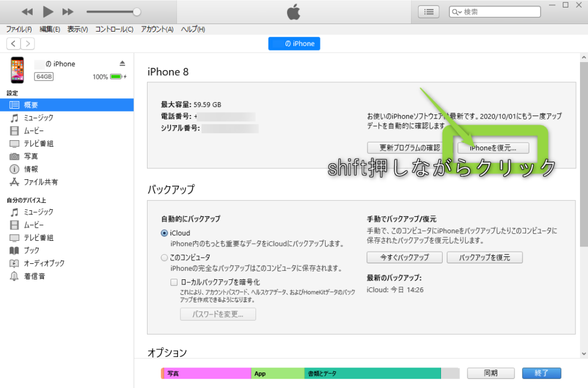Click the 64GB capacity badge
The width and height of the screenshot is (588, 388).
(x=44, y=76)
